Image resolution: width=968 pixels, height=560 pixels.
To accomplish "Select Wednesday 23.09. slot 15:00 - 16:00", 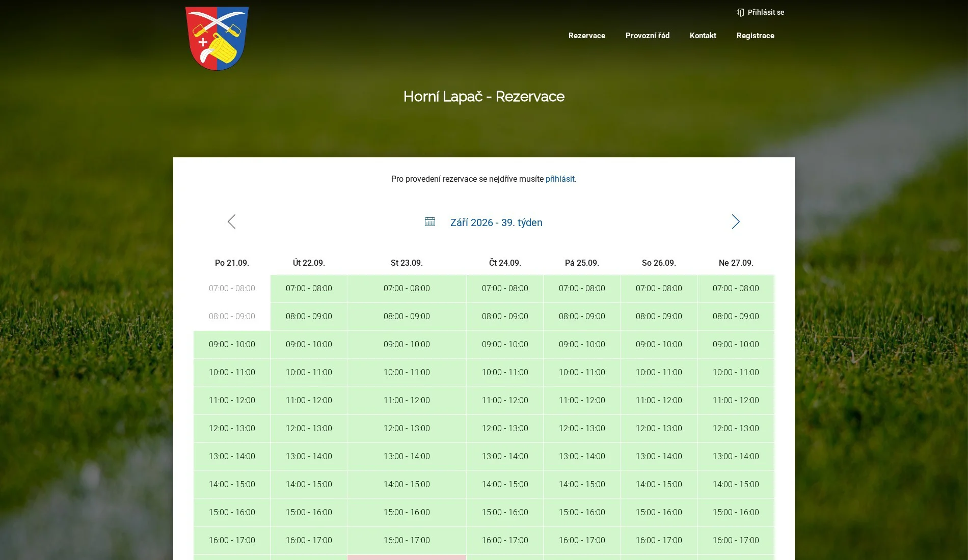I will coord(407,513).
